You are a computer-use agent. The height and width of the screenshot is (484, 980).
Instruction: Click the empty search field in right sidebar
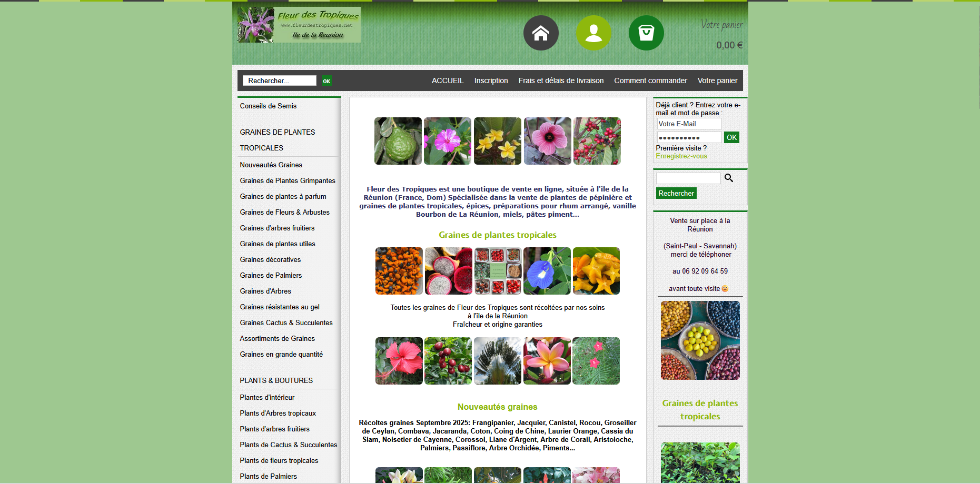coord(688,178)
